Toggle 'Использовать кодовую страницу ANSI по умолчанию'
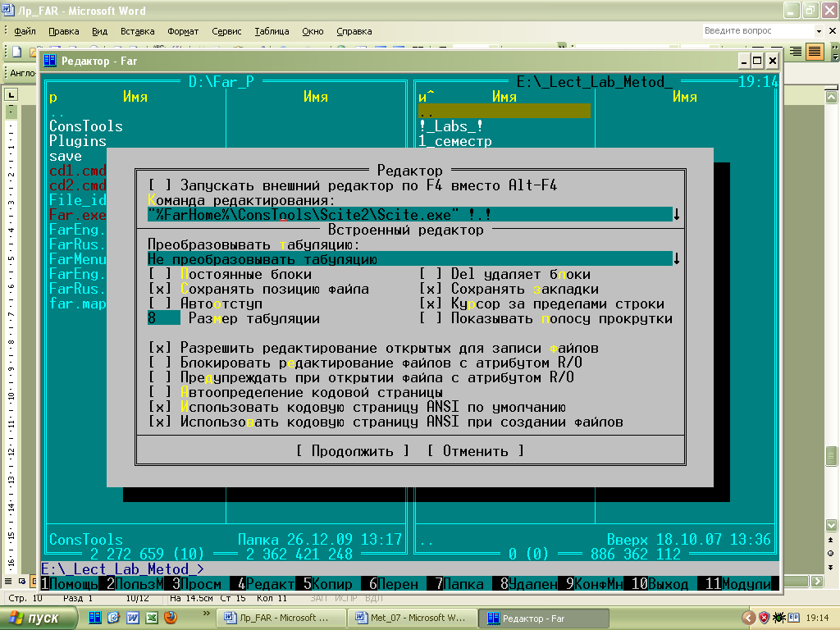This screenshot has width=840, height=630. [160, 407]
